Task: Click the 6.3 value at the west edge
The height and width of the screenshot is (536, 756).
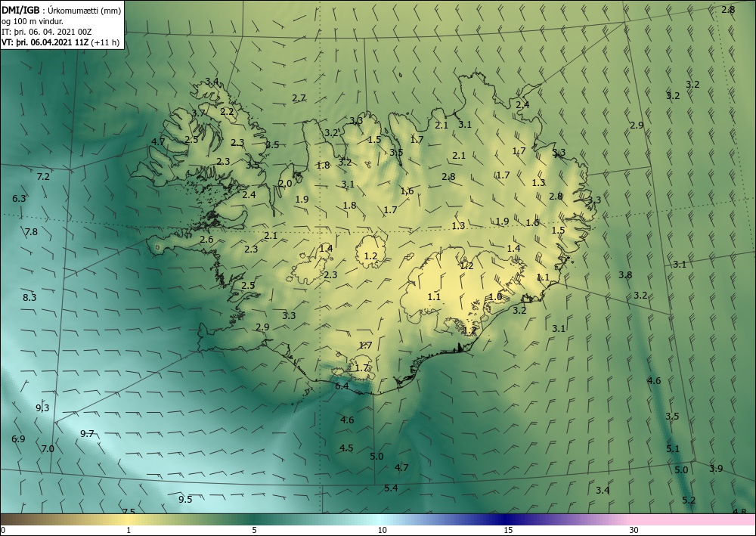Action: click(x=19, y=199)
